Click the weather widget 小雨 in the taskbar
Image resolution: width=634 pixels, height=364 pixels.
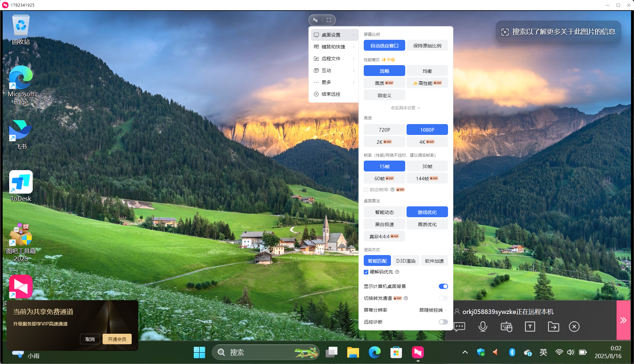(x=26, y=355)
